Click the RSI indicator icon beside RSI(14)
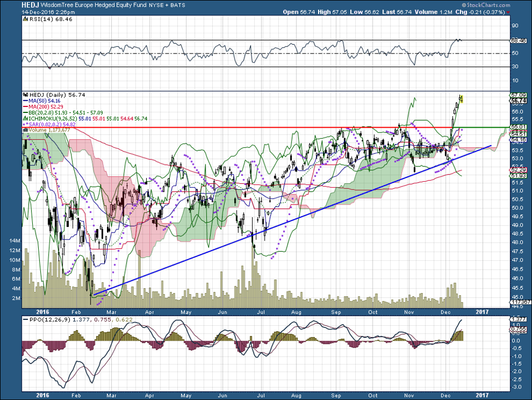 pos(26,19)
